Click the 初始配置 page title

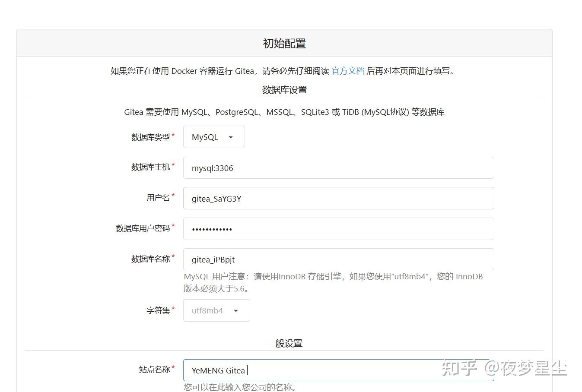283,43
